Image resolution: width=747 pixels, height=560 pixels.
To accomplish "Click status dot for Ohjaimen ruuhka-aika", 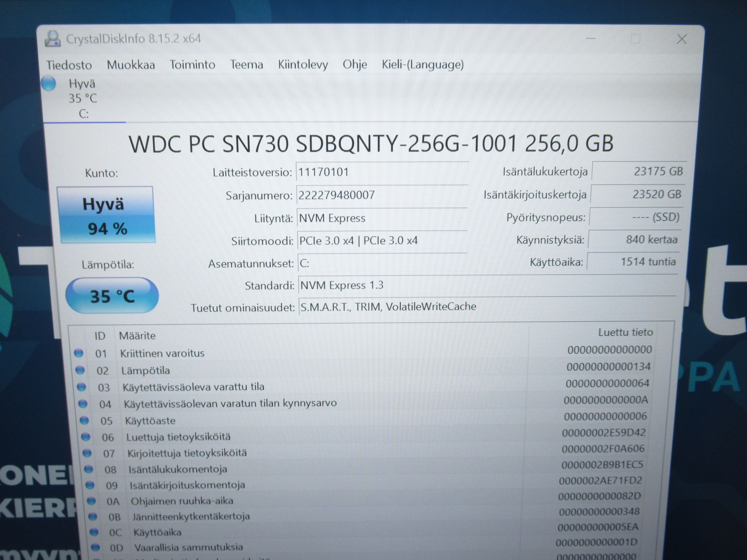I will (92, 501).
